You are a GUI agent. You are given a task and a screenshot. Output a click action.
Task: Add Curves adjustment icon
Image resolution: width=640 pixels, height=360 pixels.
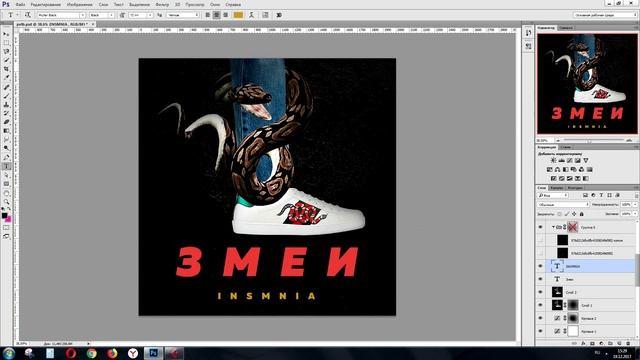569,160
